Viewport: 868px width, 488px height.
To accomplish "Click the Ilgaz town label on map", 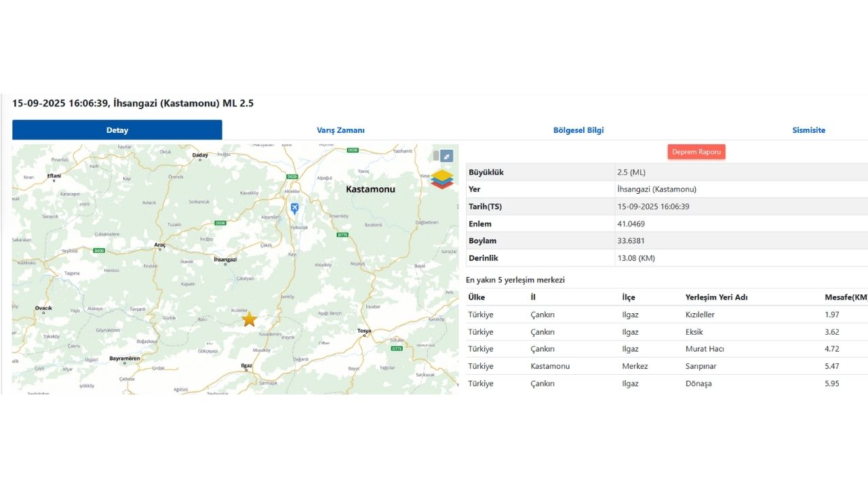I will pos(247,366).
